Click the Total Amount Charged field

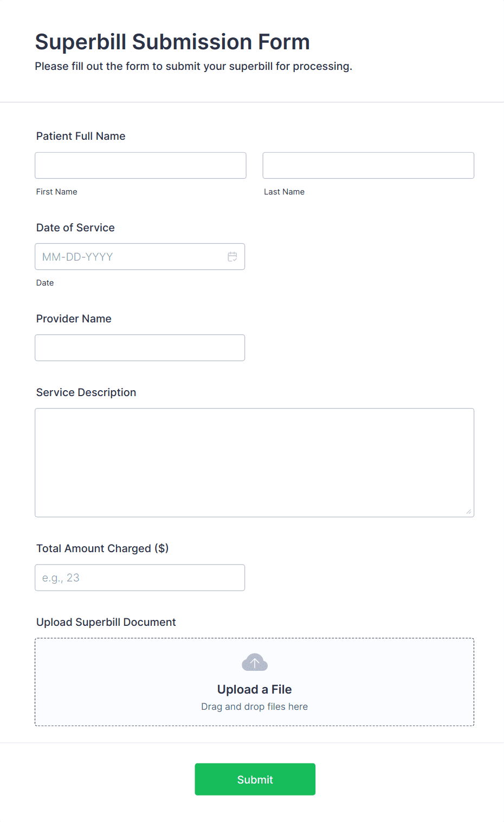140,578
